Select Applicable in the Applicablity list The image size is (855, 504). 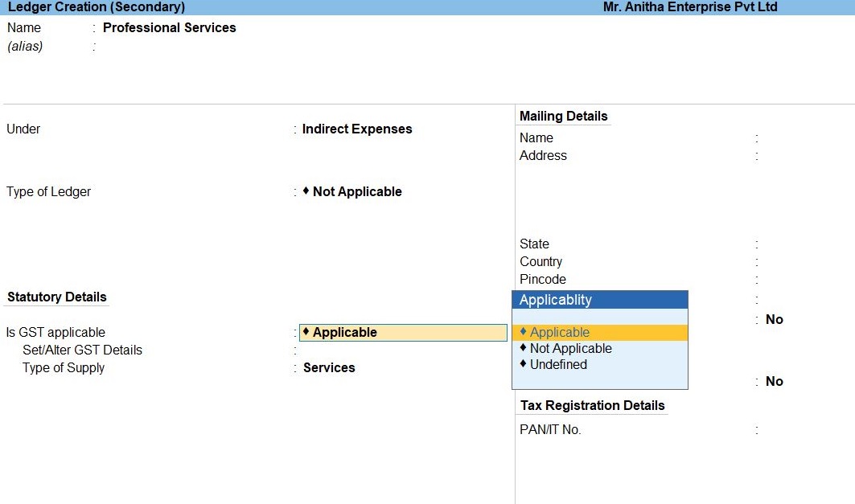[x=559, y=333]
